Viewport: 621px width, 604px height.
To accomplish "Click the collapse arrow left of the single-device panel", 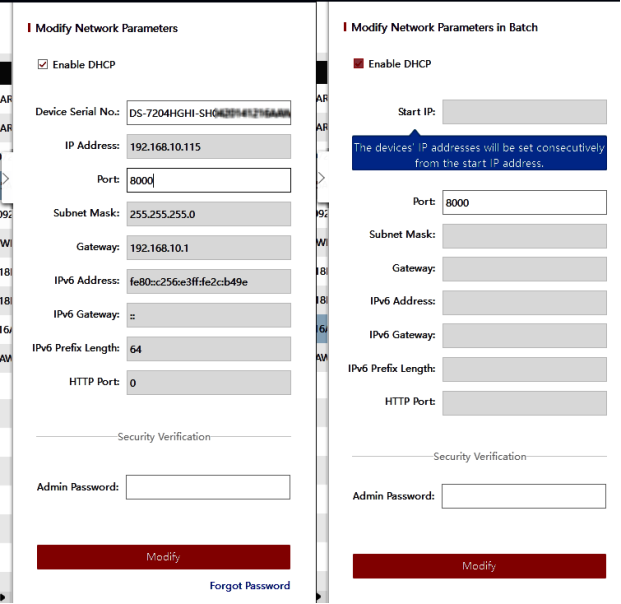I will [5, 178].
